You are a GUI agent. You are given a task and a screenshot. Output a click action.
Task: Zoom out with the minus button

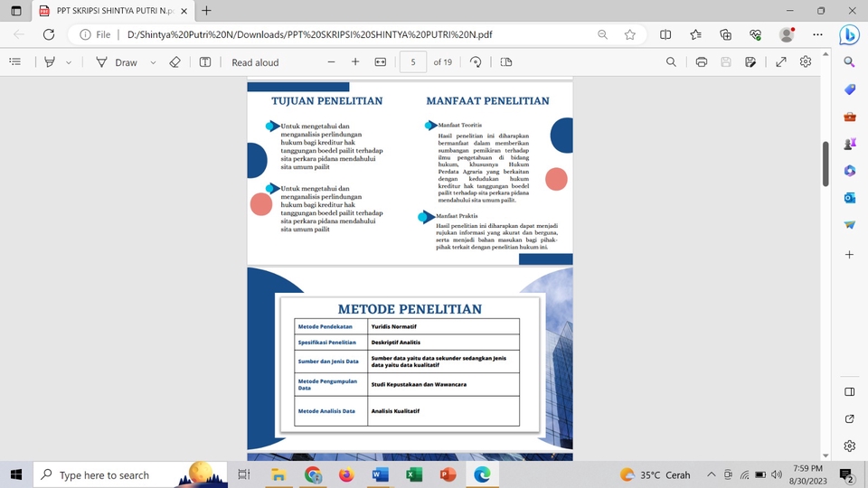click(331, 62)
